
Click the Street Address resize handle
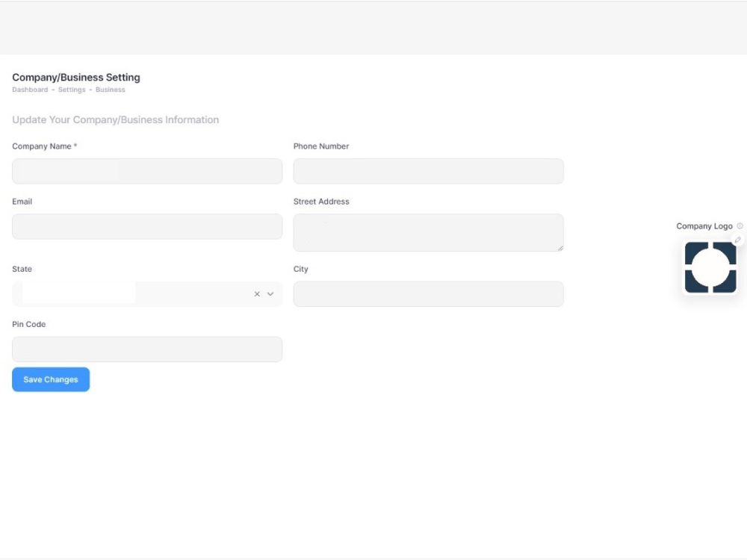pyautogui.click(x=560, y=248)
